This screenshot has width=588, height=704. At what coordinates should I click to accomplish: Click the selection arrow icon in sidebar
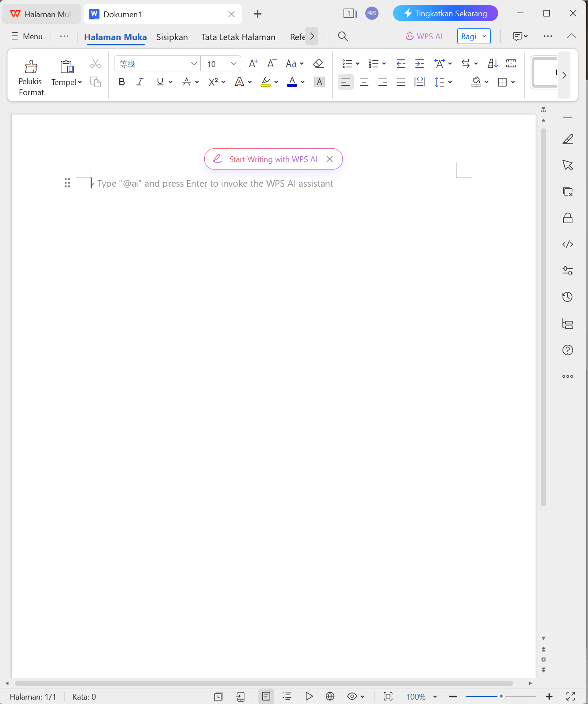pyautogui.click(x=568, y=166)
